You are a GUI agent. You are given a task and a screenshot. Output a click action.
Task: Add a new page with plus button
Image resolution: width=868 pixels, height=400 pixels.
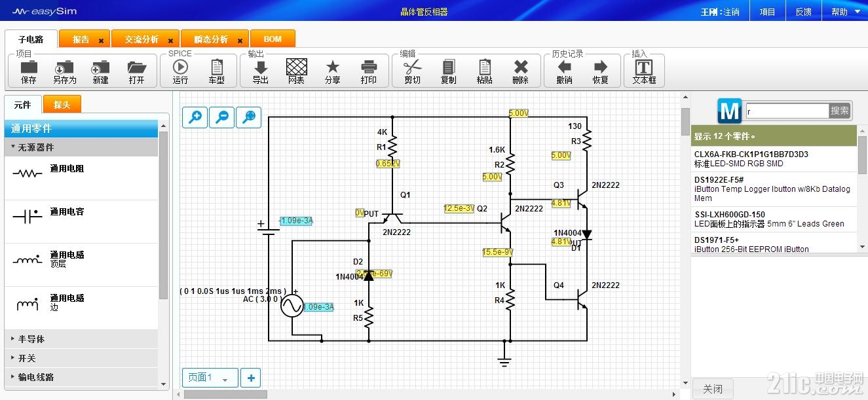tap(251, 378)
